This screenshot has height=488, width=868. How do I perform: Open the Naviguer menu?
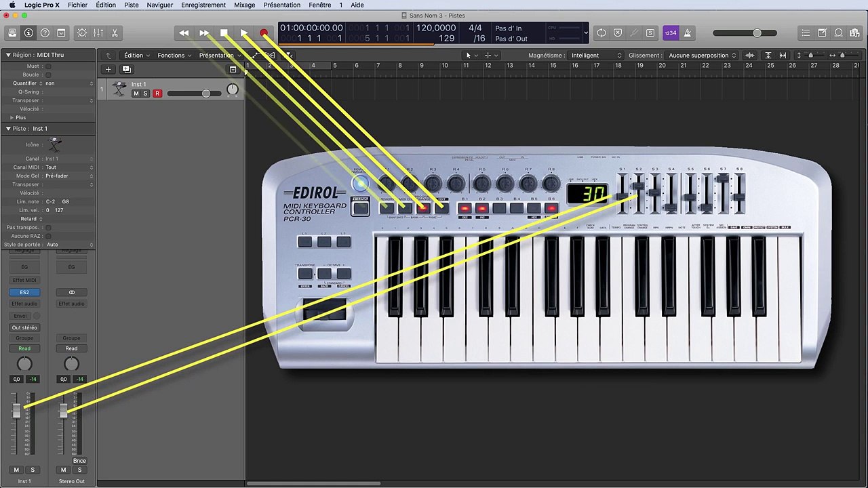pyautogui.click(x=160, y=5)
